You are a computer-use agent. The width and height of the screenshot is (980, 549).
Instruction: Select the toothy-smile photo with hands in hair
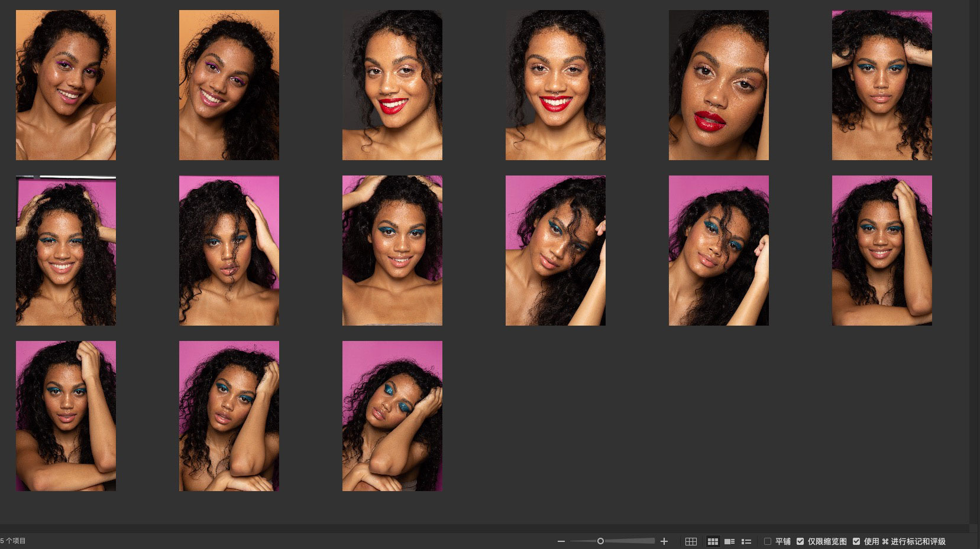66,251
